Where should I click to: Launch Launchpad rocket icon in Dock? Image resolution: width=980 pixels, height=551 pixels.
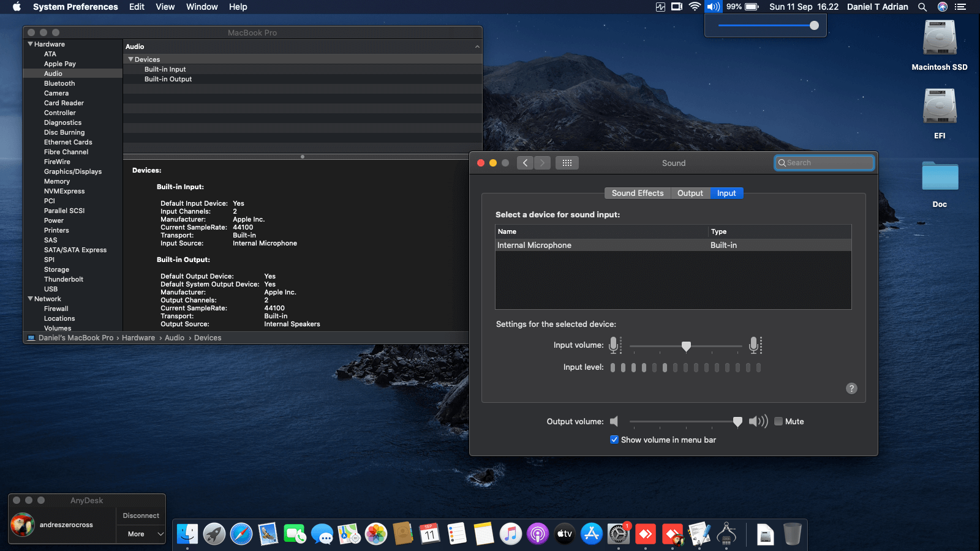click(x=214, y=534)
